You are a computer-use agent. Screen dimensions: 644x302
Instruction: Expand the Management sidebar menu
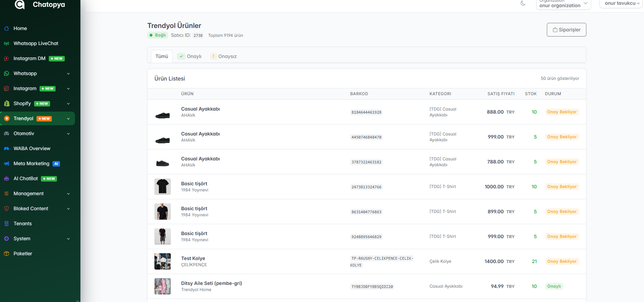click(38, 193)
